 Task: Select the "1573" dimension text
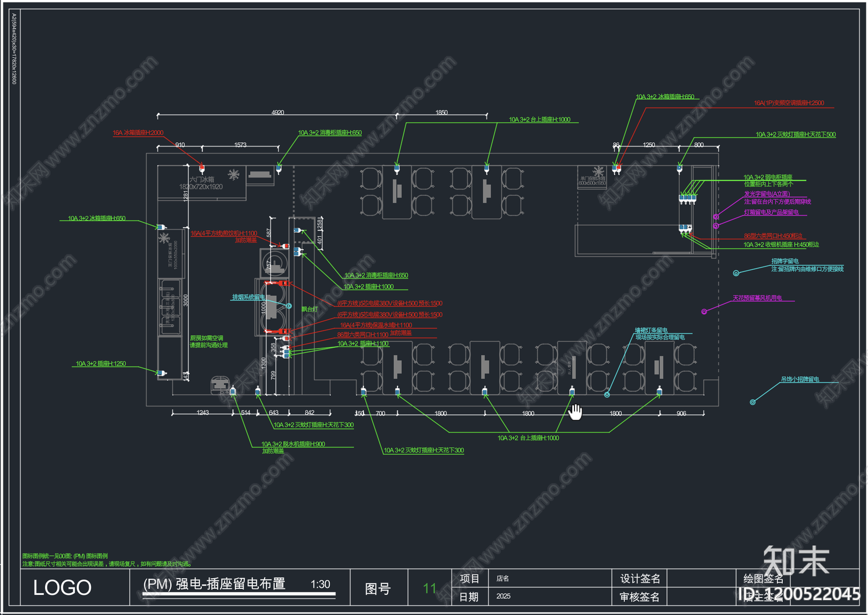tap(240, 144)
